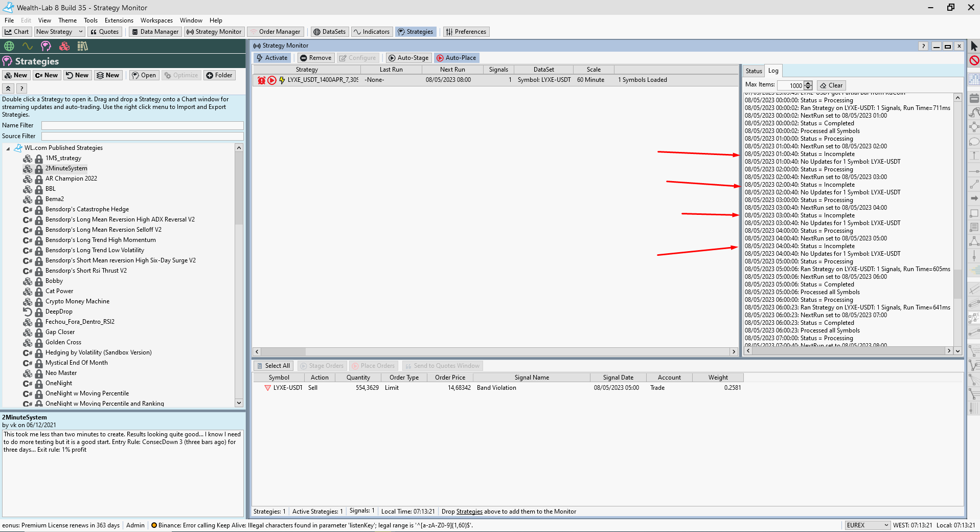Select the pointer cursor tool icon
This screenshot has height=532, width=980.
(x=974, y=46)
